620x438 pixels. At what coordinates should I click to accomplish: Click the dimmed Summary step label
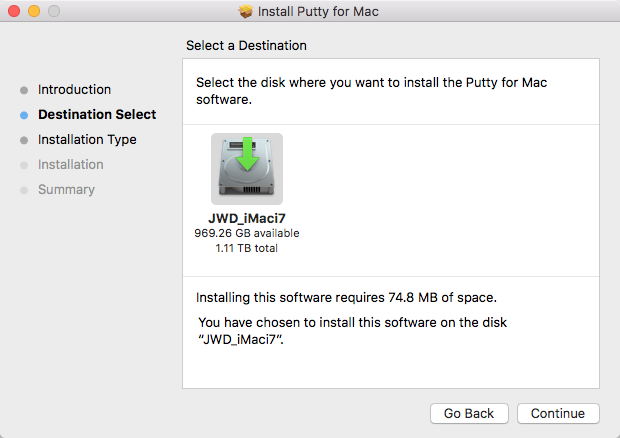click(x=66, y=190)
